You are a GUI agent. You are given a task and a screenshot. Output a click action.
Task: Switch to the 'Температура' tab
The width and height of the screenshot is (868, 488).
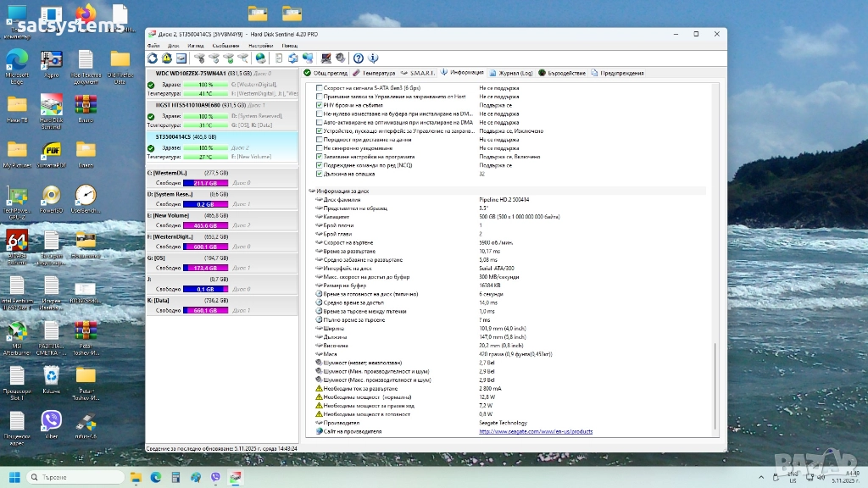pos(373,73)
